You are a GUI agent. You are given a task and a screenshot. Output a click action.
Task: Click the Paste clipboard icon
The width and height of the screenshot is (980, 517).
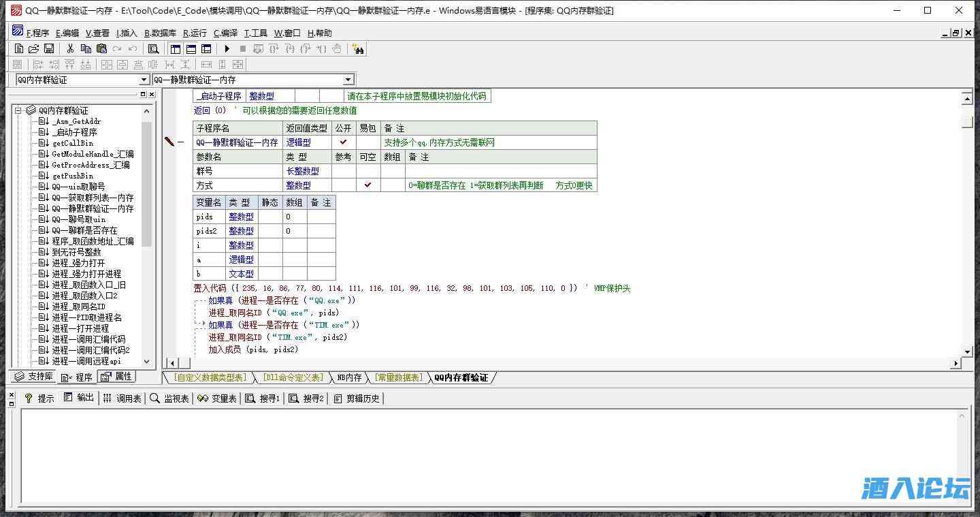(x=101, y=48)
